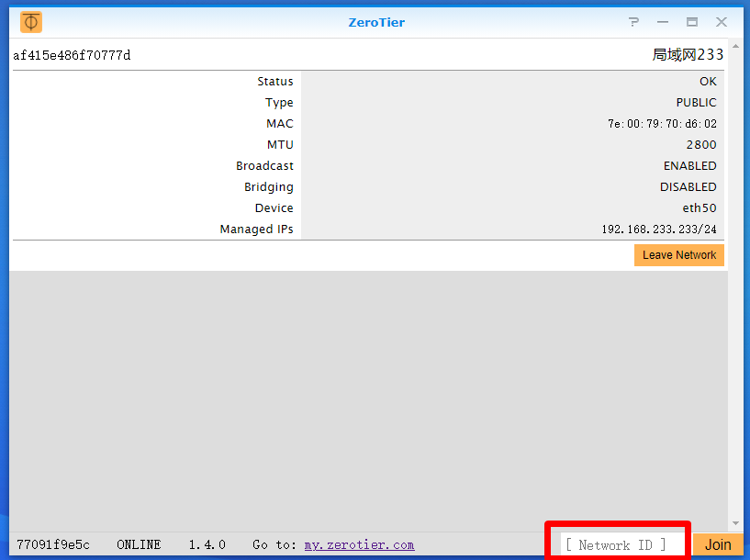Click the scrollbar up arrow
The width and height of the screenshot is (750, 560).
735,46
